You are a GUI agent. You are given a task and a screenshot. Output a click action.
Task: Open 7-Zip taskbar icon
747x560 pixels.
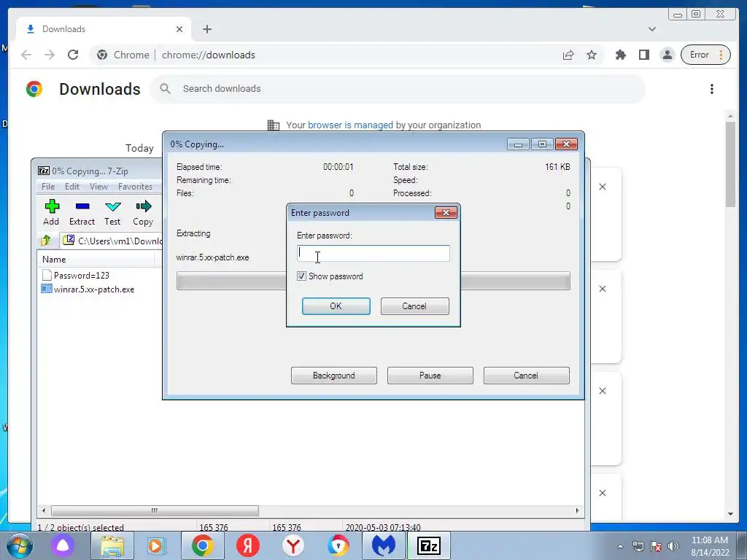429,545
